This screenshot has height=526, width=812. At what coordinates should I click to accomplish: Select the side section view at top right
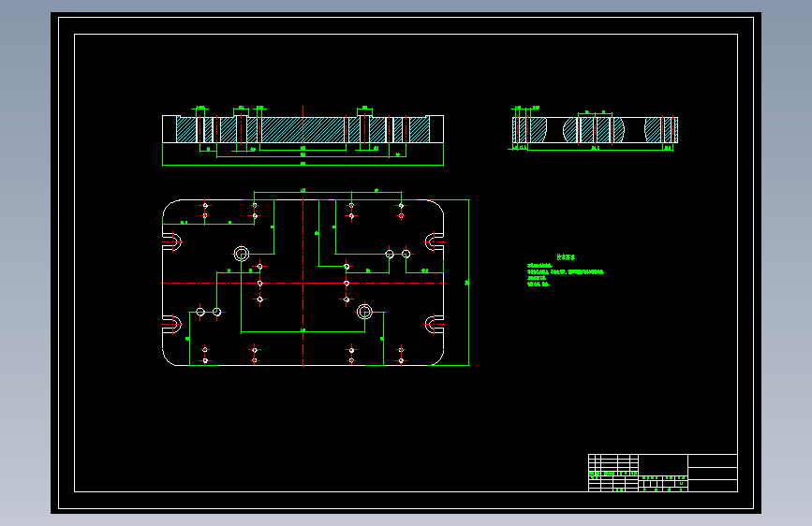(x=595, y=129)
